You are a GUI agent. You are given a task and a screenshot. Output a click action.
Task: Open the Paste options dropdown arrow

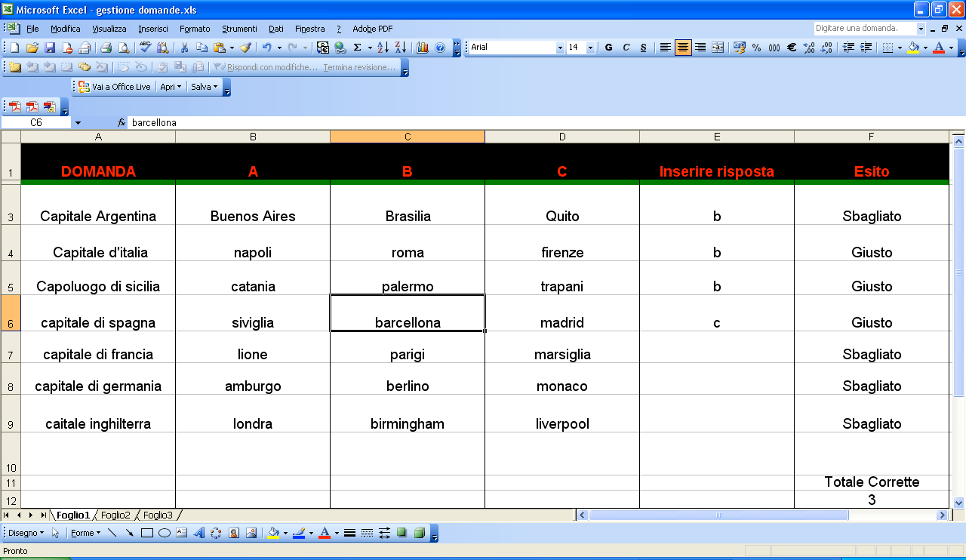232,48
